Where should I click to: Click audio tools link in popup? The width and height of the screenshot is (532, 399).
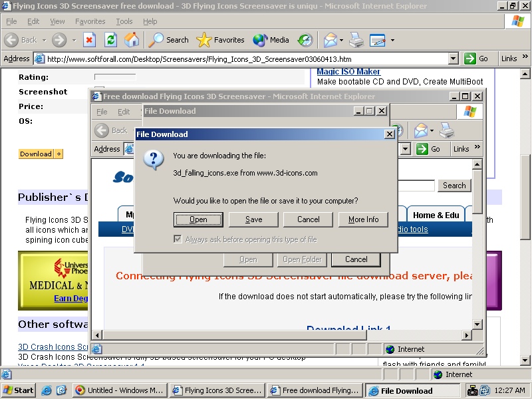pos(412,229)
